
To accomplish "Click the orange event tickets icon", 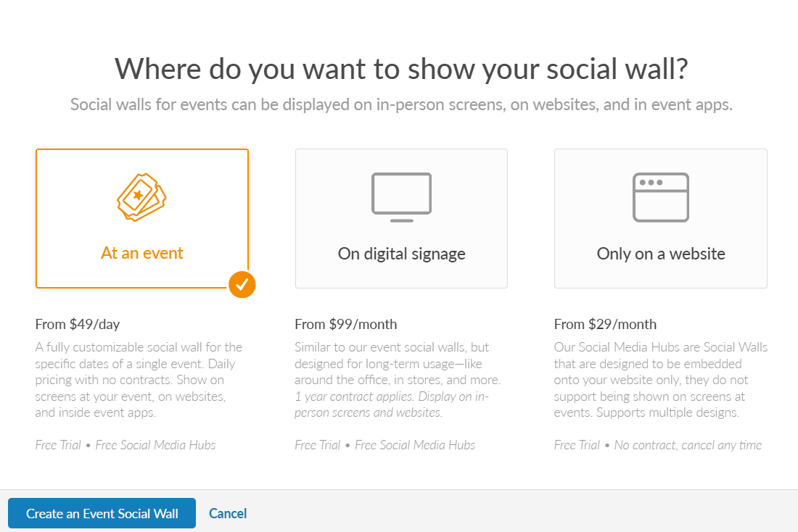I will click(142, 197).
